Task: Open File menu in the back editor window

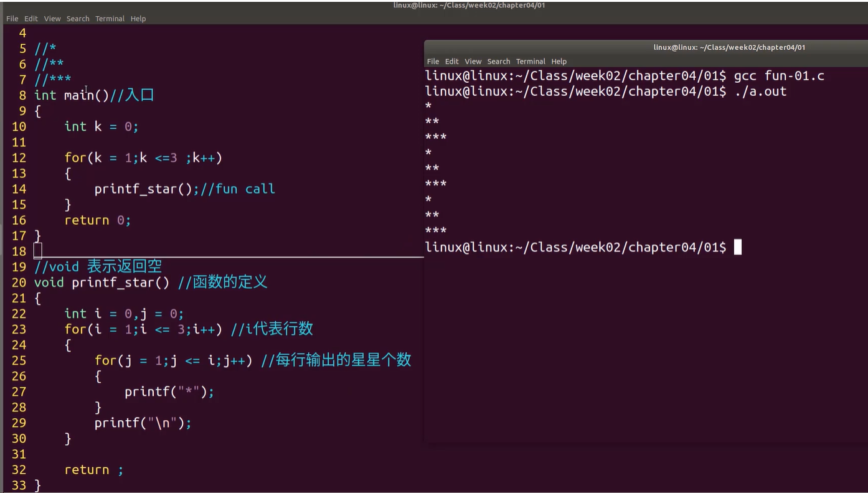Action: coord(12,19)
